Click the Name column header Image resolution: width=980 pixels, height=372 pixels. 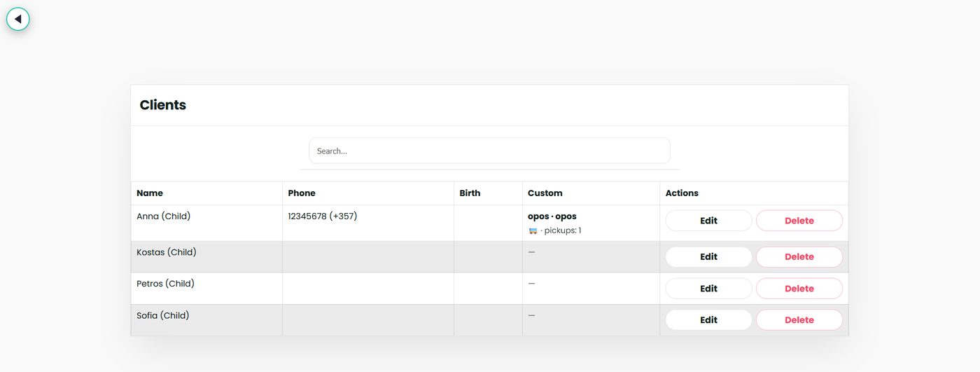[x=150, y=193]
